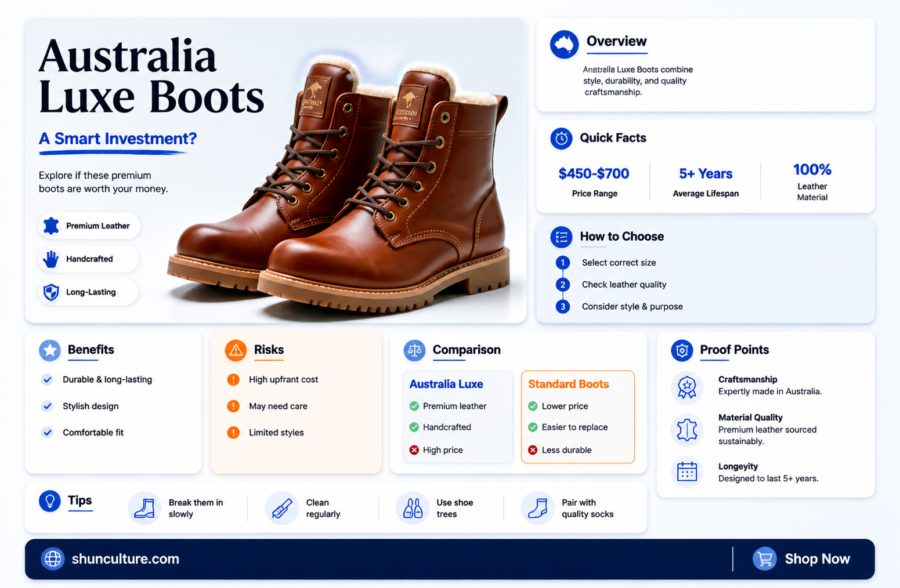
Task: Click the Explore if these premium boots text
Action: [103, 182]
